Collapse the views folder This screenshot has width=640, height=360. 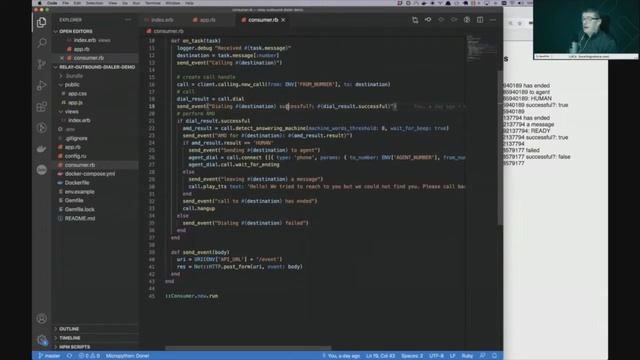click(71, 111)
